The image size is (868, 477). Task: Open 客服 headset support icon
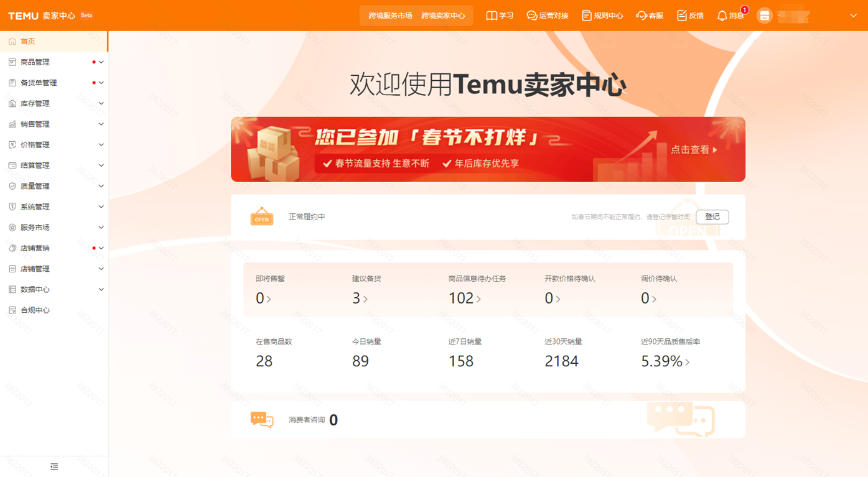tap(641, 16)
